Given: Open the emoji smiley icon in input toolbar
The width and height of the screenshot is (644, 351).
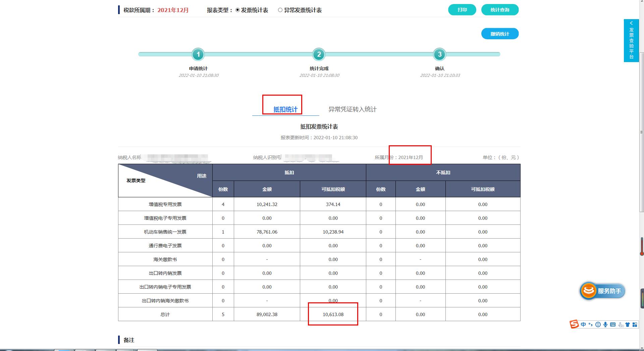Looking at the screenshot, I should click(x=598, y=324).
